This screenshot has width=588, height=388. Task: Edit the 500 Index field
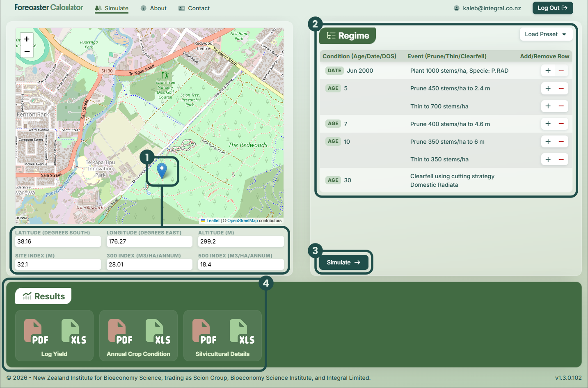pos(241,264)
